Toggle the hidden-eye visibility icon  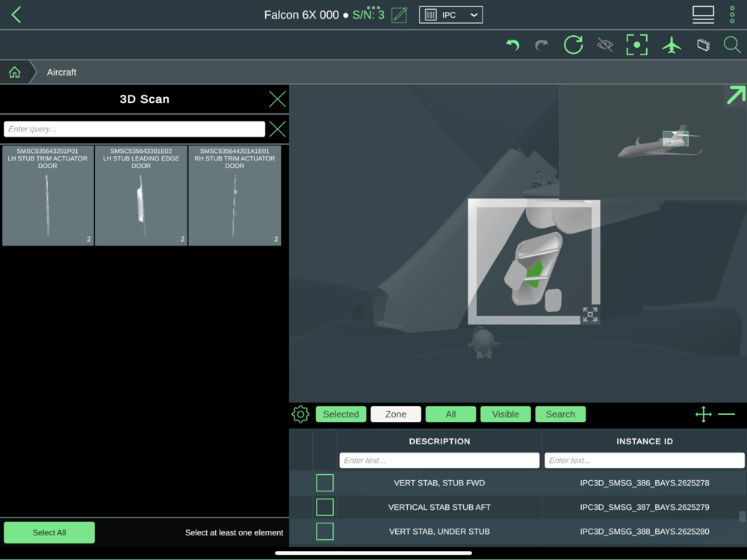coord(605,46)
